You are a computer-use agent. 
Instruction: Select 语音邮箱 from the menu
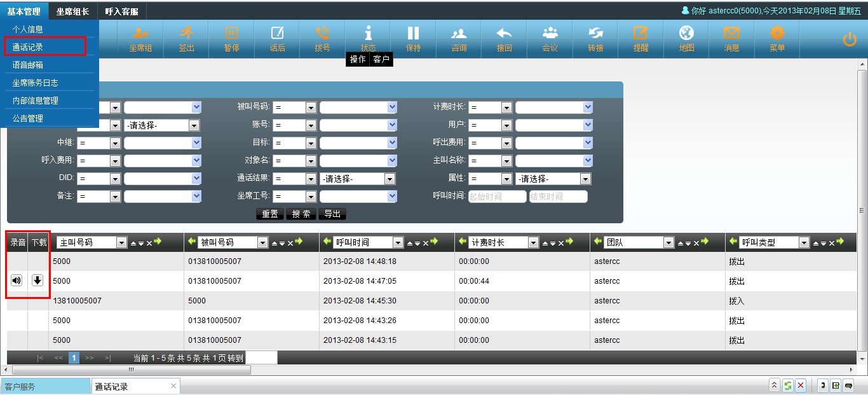click(28, 65)
